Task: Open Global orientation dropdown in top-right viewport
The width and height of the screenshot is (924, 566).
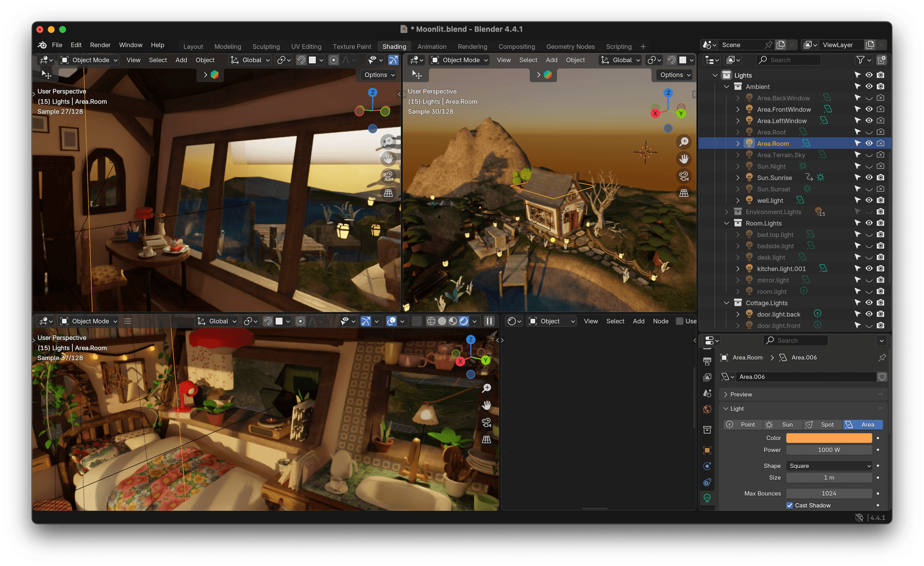Action: tap(621, 60)
